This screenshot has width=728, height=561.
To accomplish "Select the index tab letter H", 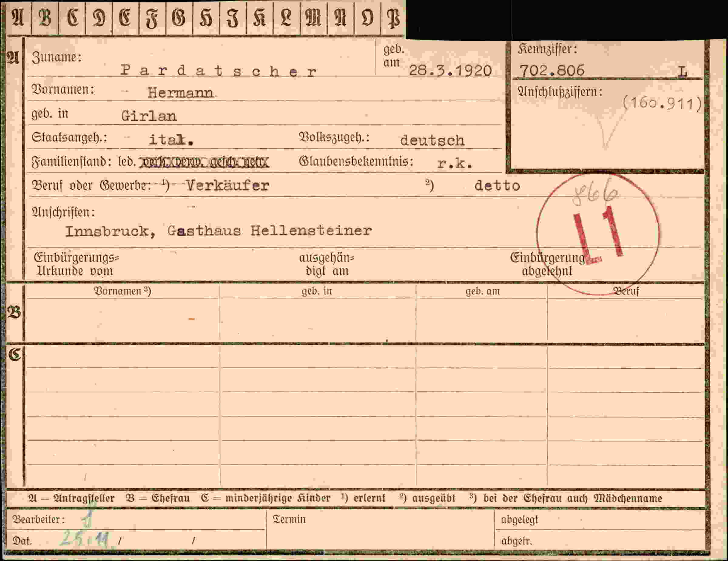I will [206, 18].
